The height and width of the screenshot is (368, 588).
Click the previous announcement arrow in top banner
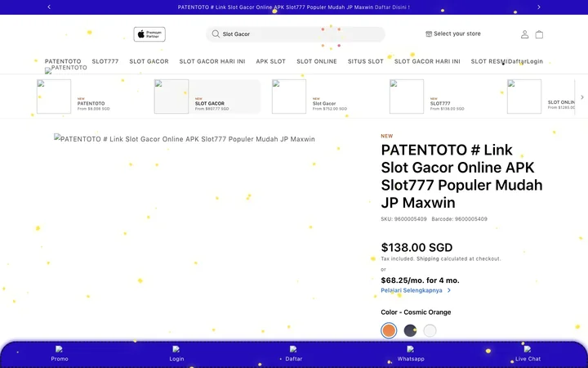(49, 7)
